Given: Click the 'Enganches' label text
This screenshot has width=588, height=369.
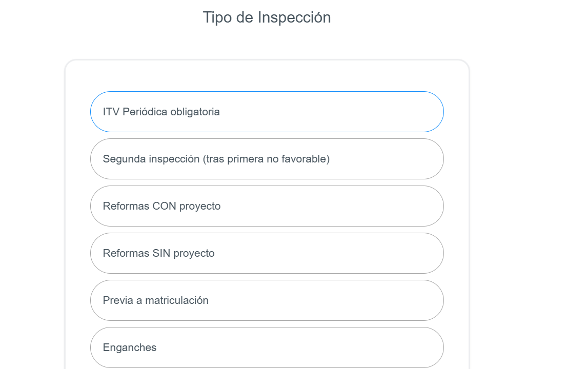Looking at the screenshot, I should click(x=129, y=347).
